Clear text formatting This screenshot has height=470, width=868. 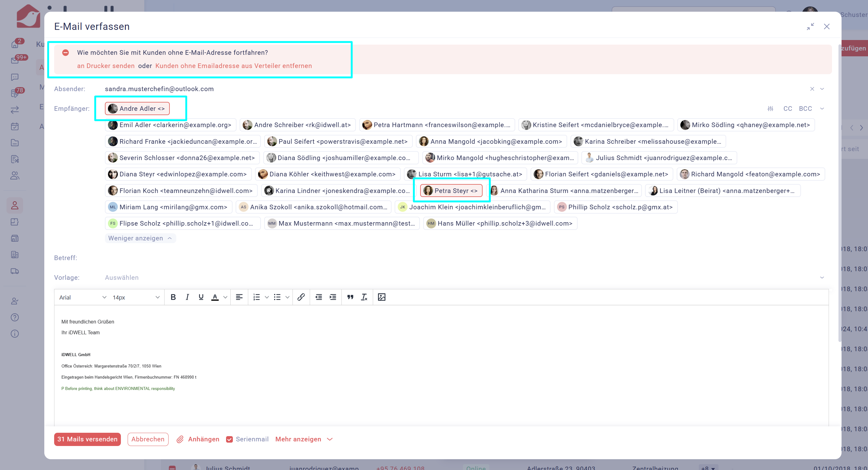[364, 297]
